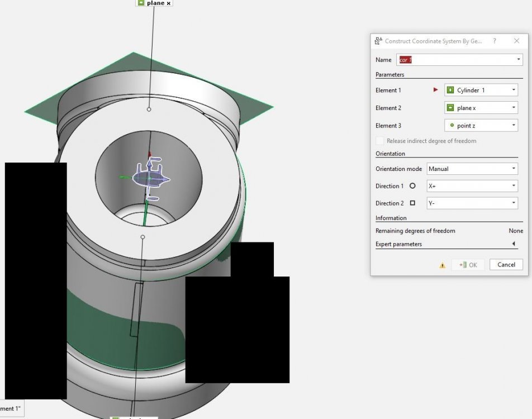Click the coordinate system gizmo in the bore
Screen dimensions: 532x419
coord(150,178)
